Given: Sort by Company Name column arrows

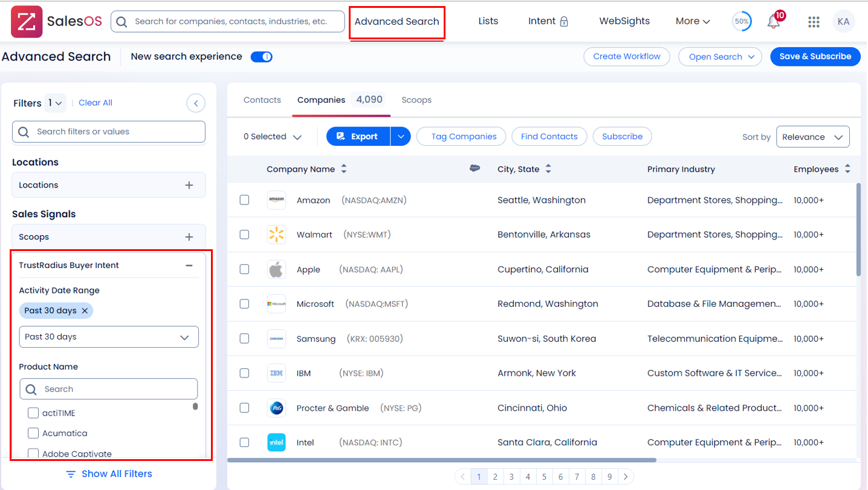Looking at the screenshot, I should (x=344, y=169).
